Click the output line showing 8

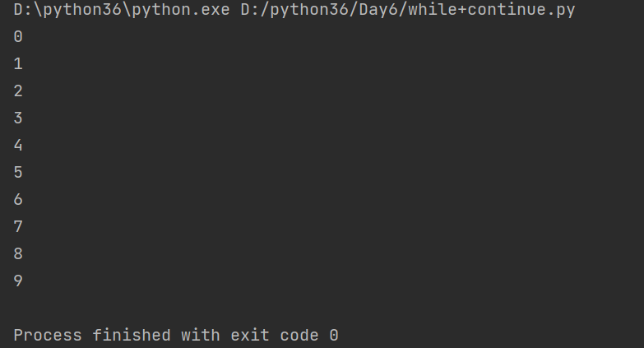click(18, 254)
